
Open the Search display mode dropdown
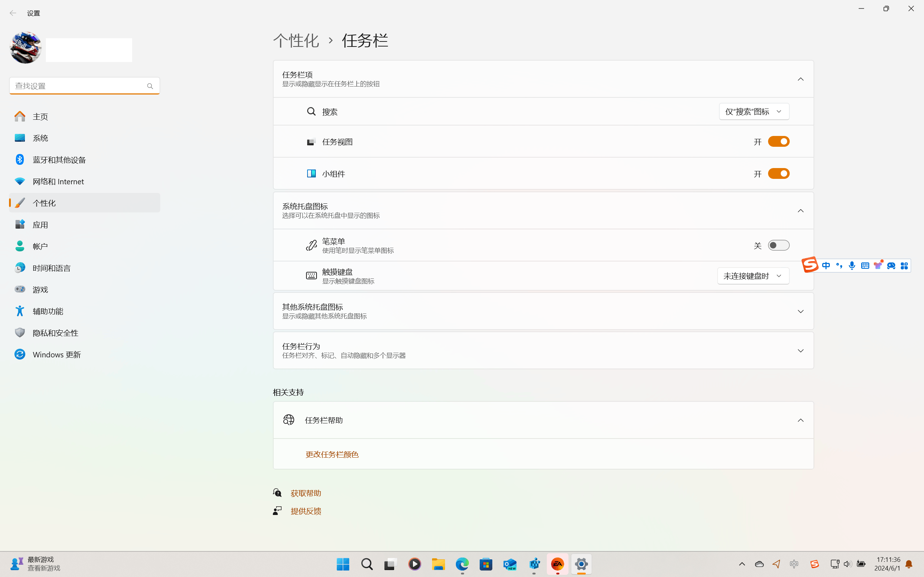[754, 111]
